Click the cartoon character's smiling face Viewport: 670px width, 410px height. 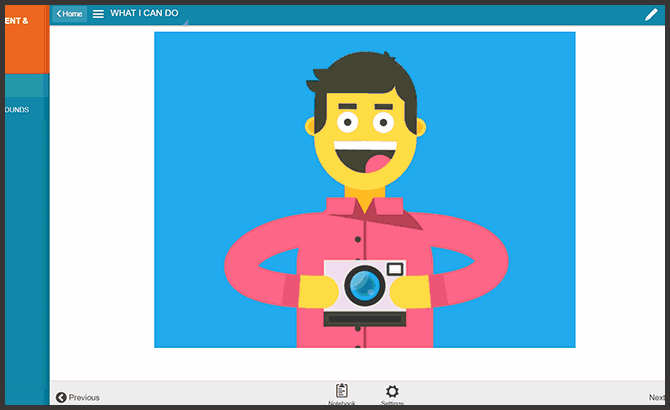click(366, 140)
